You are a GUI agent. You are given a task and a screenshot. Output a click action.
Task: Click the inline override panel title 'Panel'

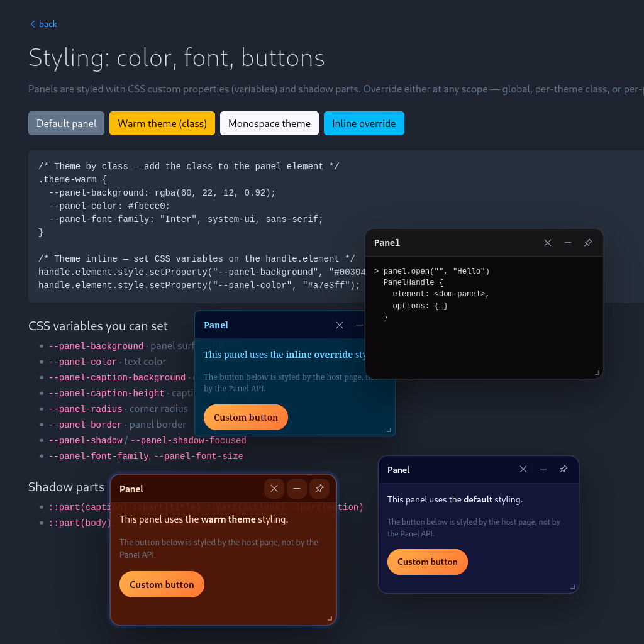pyautogui.click(x=216, y=325)
